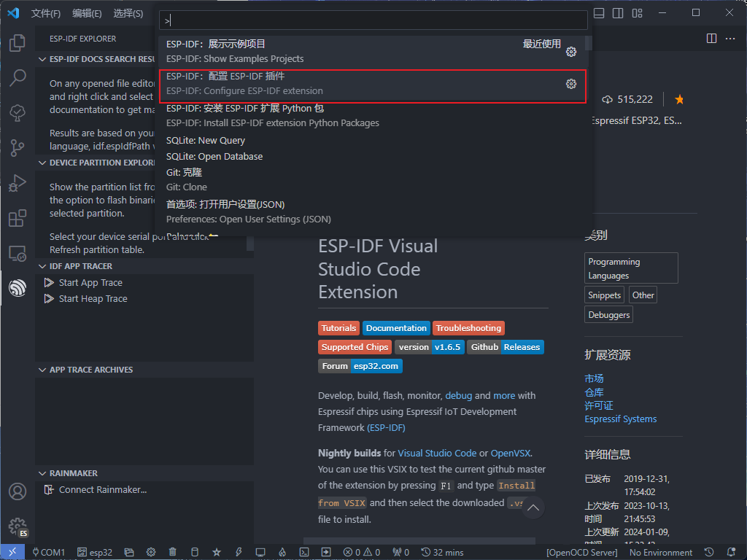The image size is (747, 560).
Task: Open the Manage gear in activity bar
Action: 18,526
